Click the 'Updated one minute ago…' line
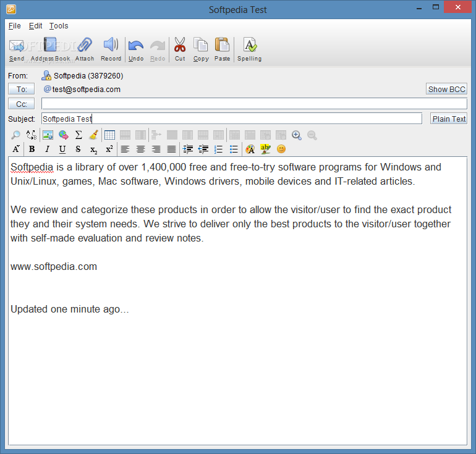476x454 pixels. tap(70, 309)
